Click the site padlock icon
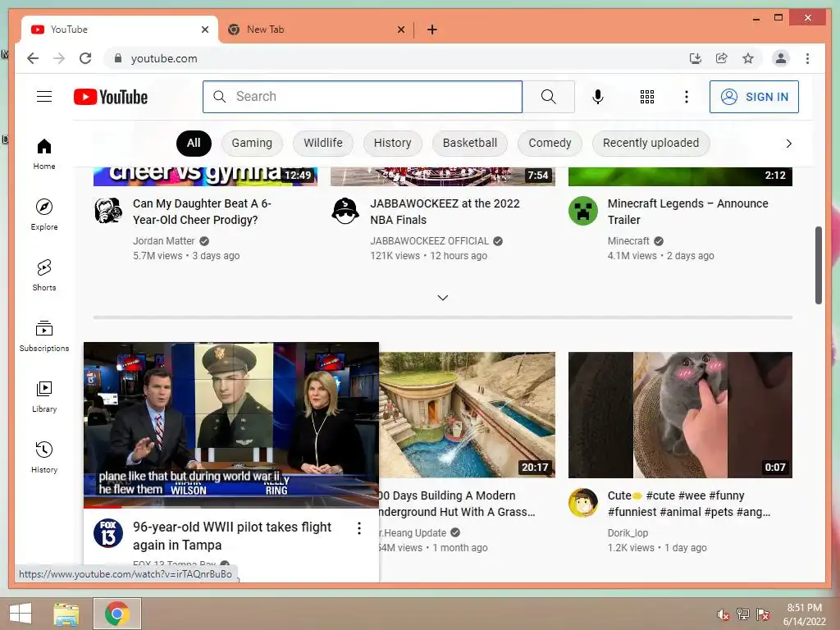Screen dimensions: 840x630 click(x=118, y=58)
